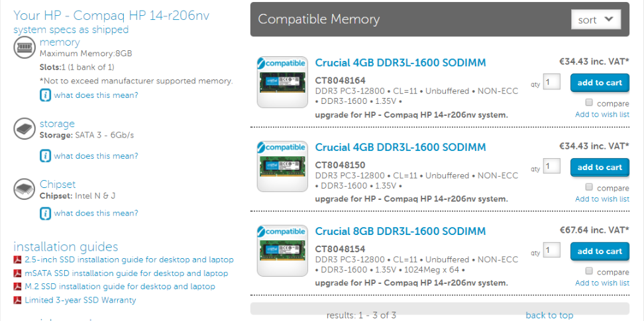Open the PDF icon for 2.5-inch SSD guide
This screenshot has width=644, height=321.
[x=18, y=260]
